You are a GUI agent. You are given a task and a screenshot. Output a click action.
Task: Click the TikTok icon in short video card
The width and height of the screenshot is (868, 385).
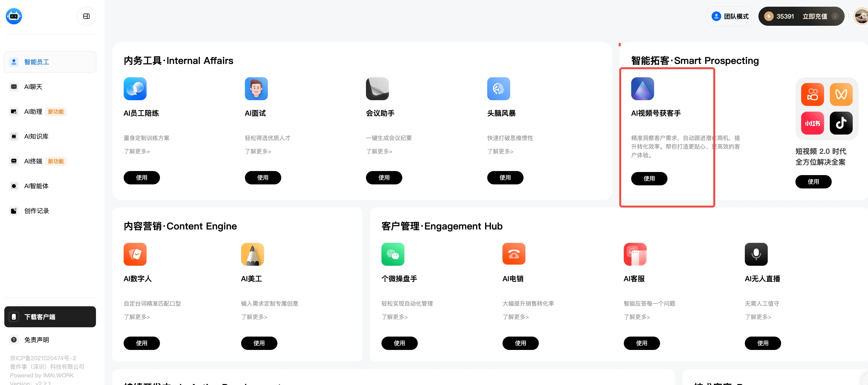(841, 123)
